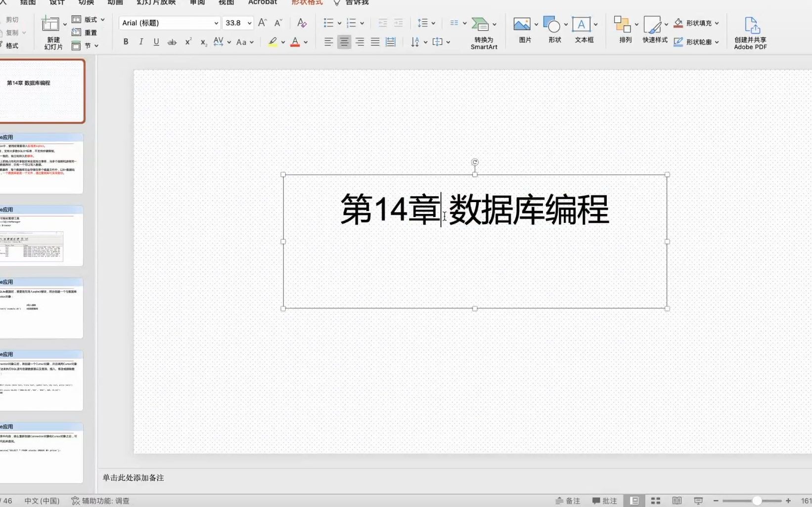The image size is (812, 507).
Task: Click the columns icon
Action: [454, 23]
